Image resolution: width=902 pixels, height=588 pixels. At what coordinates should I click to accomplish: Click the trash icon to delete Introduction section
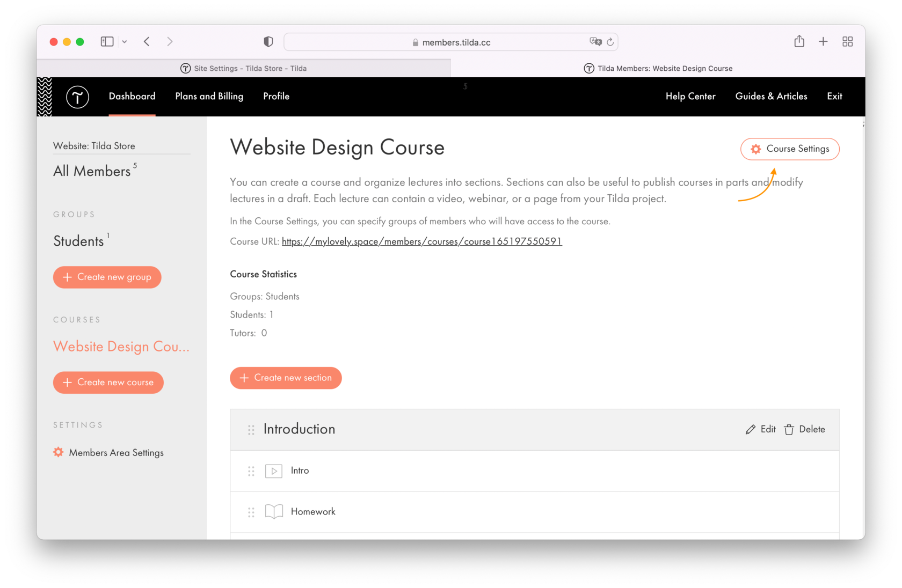point(789,429)
